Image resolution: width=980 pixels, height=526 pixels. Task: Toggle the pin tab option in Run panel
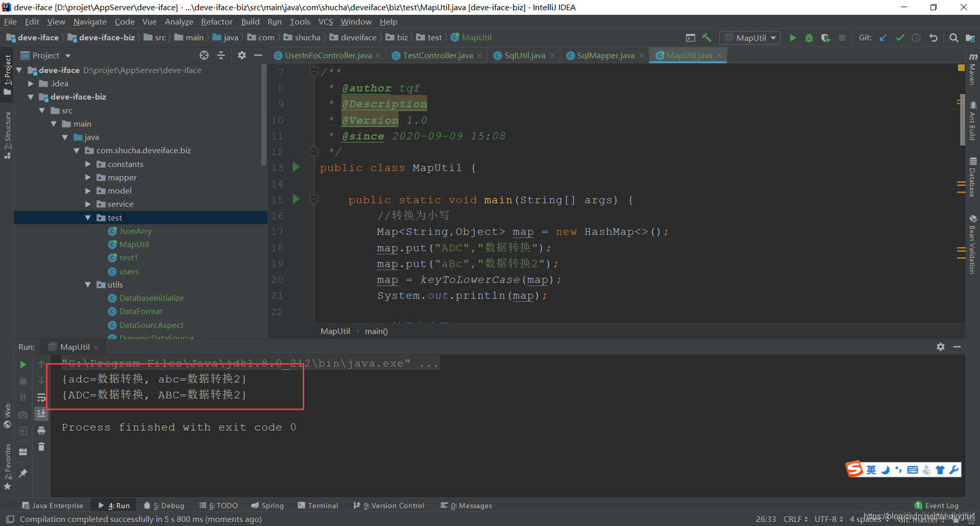23,473
